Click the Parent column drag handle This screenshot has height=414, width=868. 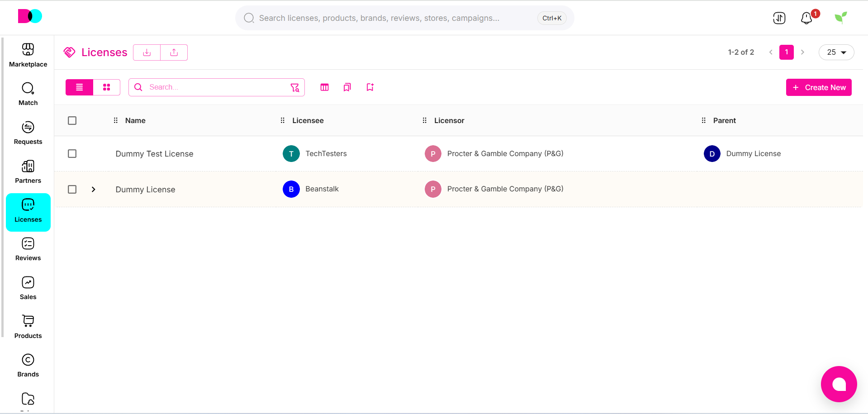coord(704,120)
